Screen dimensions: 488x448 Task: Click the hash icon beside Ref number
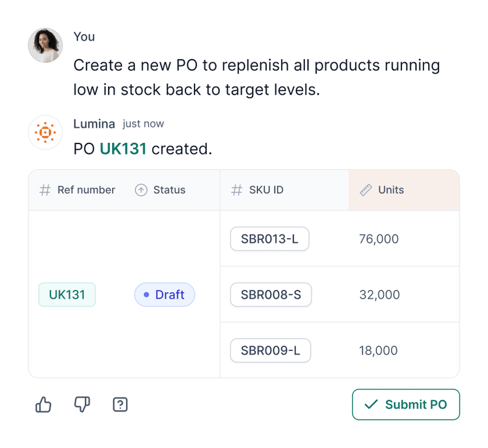pos(44,190)
